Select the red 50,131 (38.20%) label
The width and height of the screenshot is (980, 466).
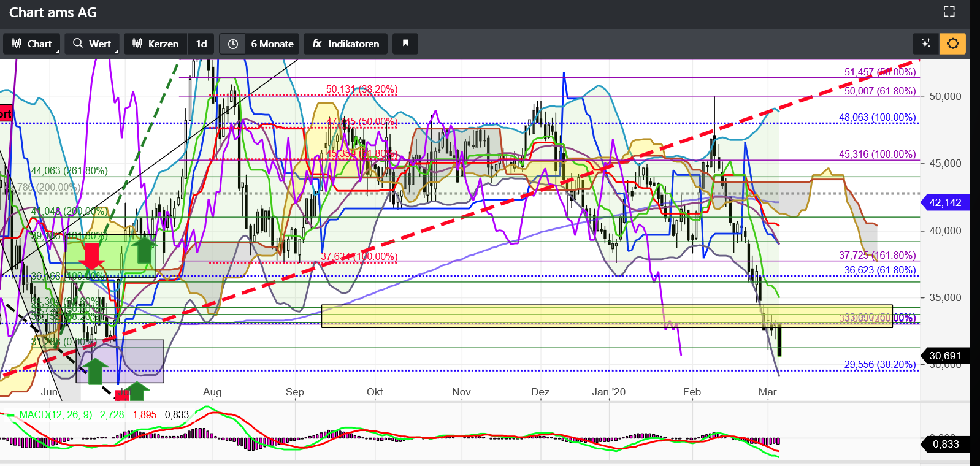(x=362, y=90)
